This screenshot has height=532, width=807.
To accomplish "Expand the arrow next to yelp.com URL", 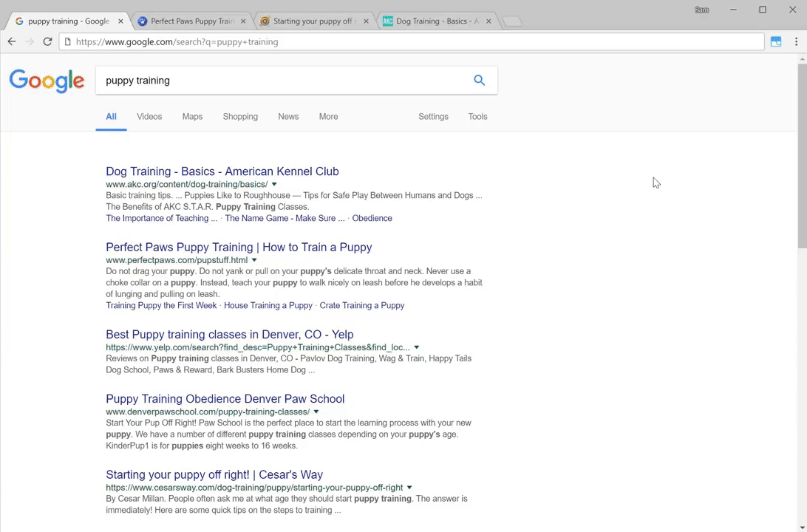I will point(417,347).
